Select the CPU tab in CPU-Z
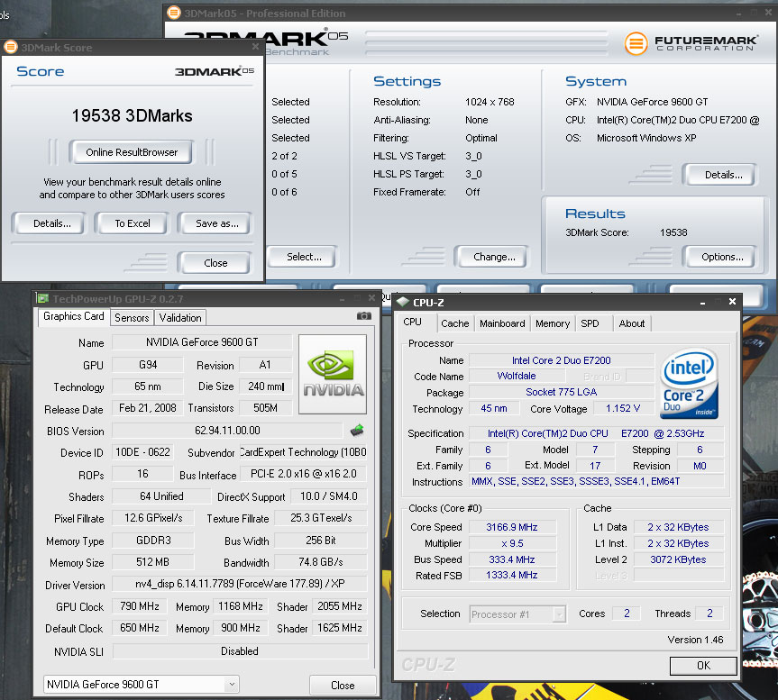Screen dimensions: 778x700 pos(412,322)
